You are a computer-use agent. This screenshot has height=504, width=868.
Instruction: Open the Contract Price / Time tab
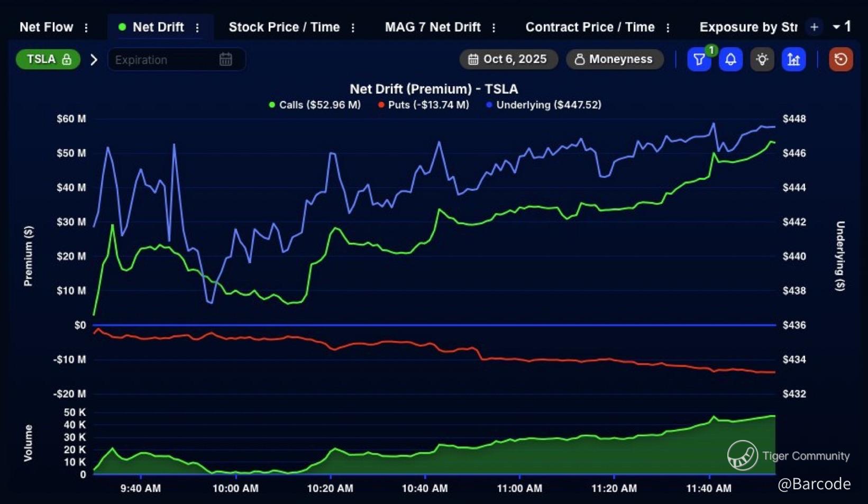tap(590, 27)
